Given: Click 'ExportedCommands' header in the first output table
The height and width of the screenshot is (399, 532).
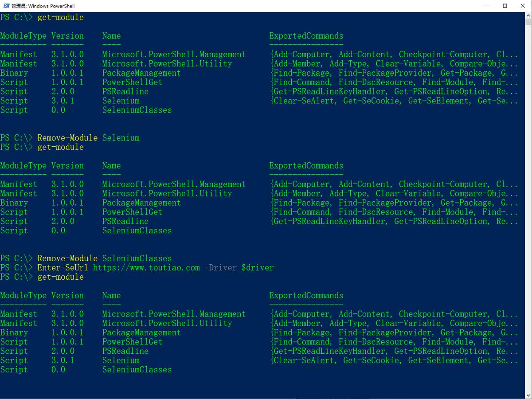Looking at the screenshot, I should coord(306,36).
